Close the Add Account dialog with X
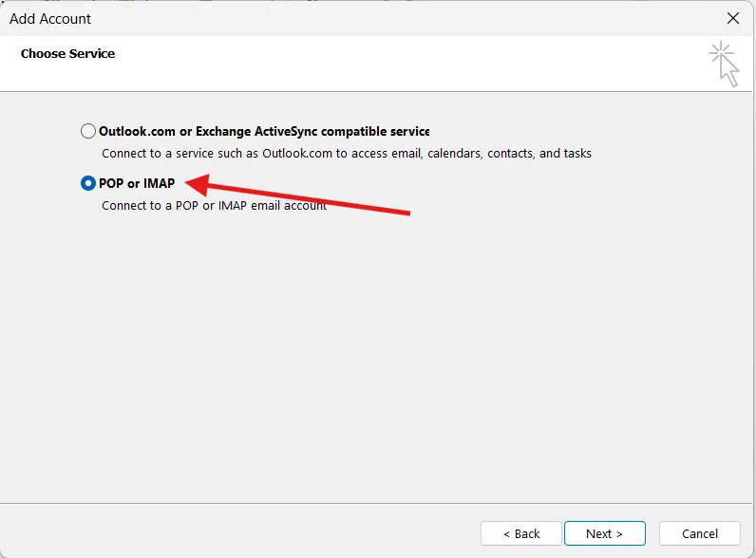756x558 pixels. (x=732, y=18)
